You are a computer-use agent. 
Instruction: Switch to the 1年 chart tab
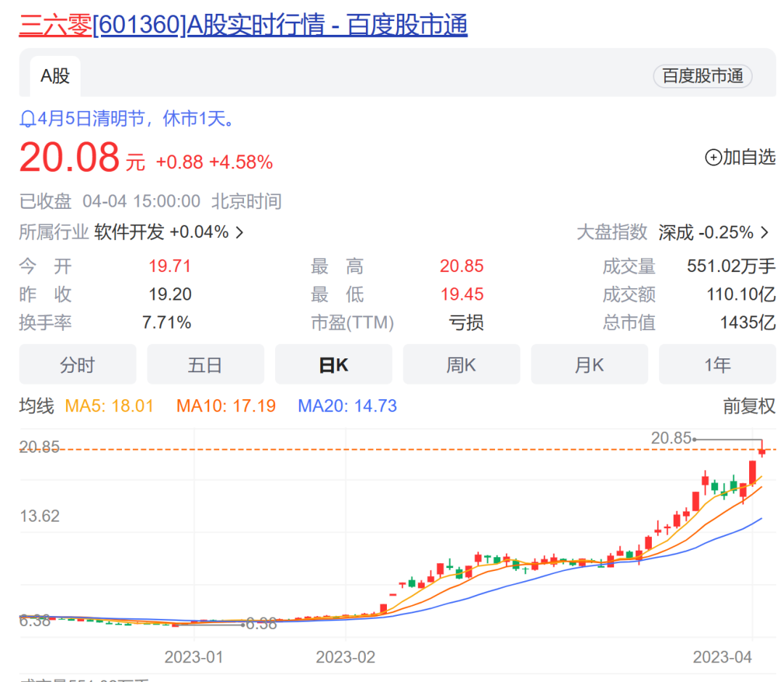[x=717, y=364]
